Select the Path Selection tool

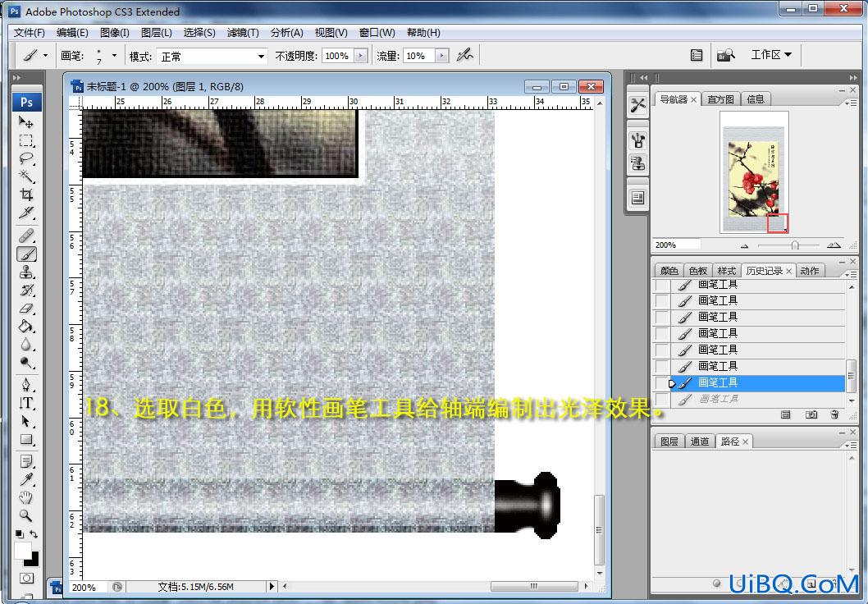coord(26,421)
